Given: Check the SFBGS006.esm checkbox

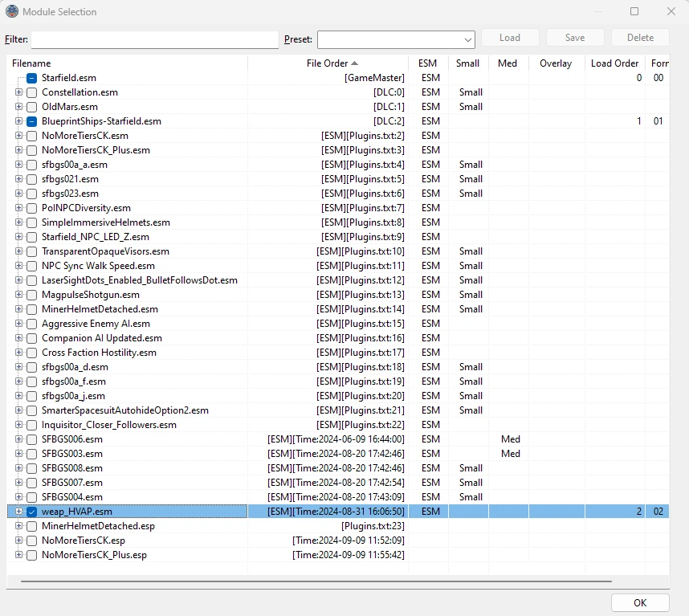Looking at the screenshot, I should pyautogui.click(x=31, y=439).
